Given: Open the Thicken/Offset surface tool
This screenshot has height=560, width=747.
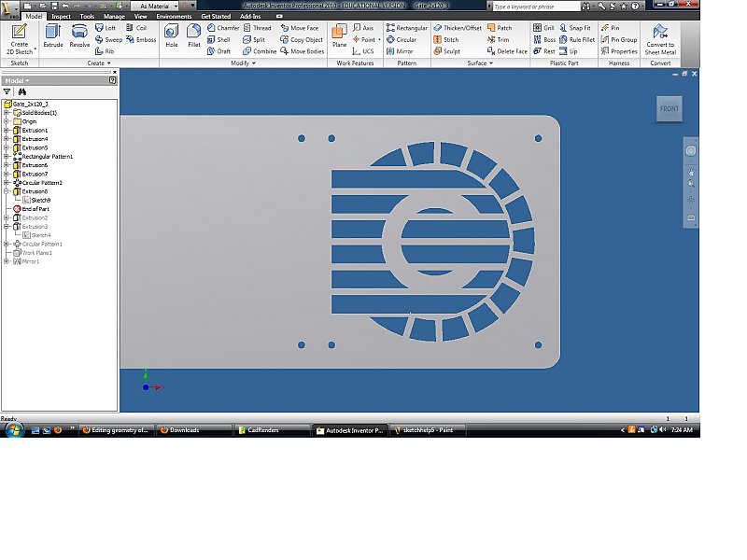Looking at the screenshot, I should [x=458, y=28].
